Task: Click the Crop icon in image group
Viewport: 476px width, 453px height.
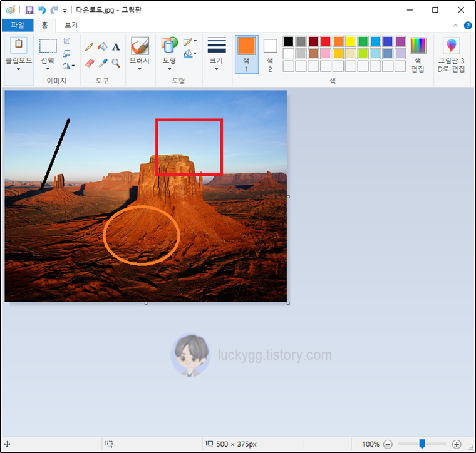Action: click(66, 41)
